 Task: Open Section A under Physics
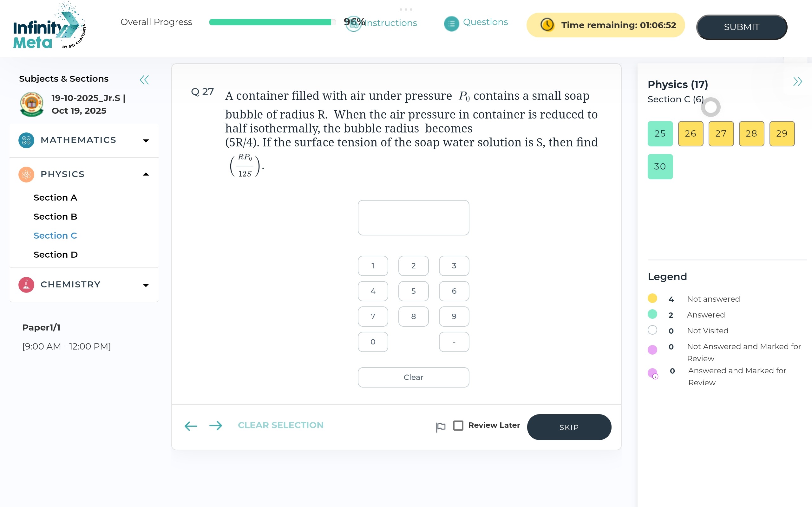(x=56, y=197)
